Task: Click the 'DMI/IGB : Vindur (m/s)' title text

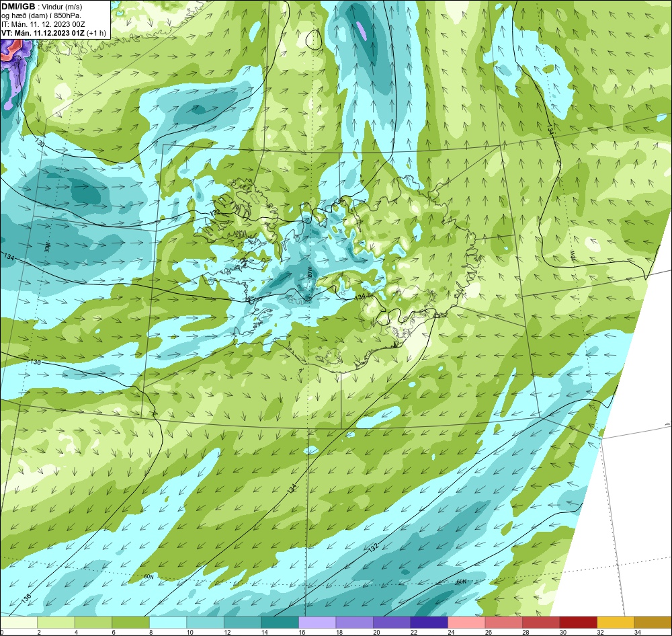Action: click(x=42, y=7)
